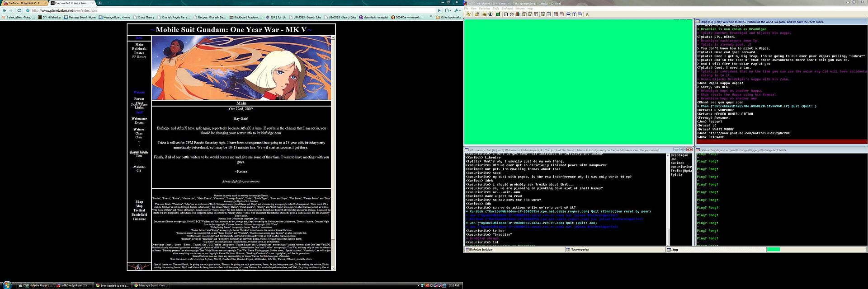
Task: Cascade mIRC windows via toolbar icon
Action: (x=580, y=14)
